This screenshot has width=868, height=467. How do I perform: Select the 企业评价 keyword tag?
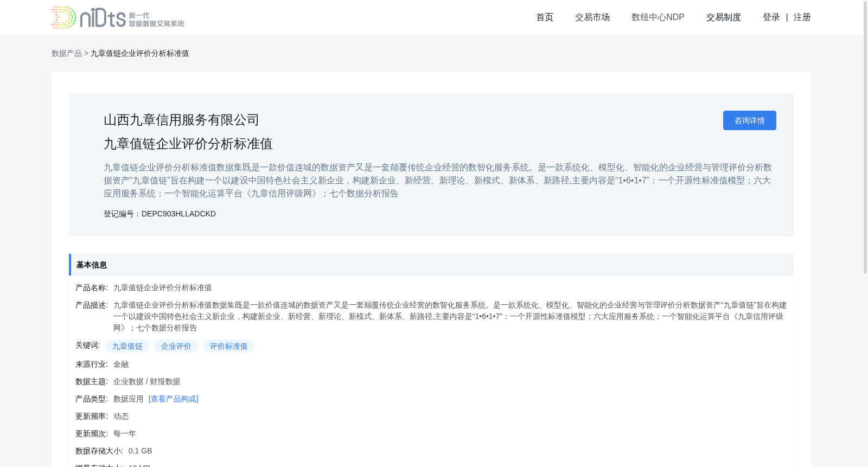tap(176, 346)
